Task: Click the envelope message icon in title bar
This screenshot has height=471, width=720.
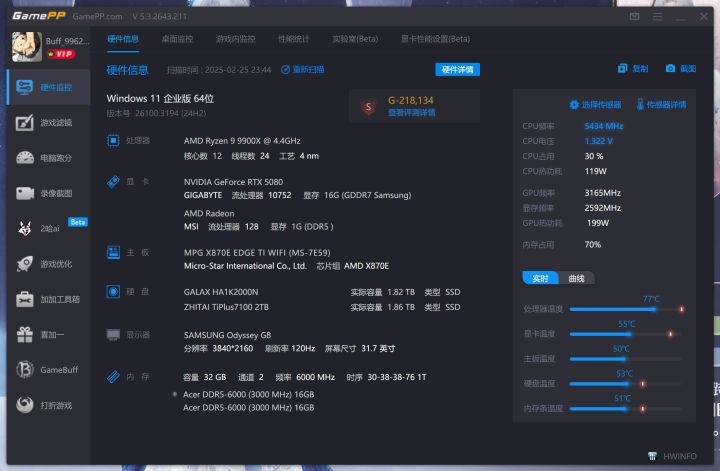Action: (634, 17)
